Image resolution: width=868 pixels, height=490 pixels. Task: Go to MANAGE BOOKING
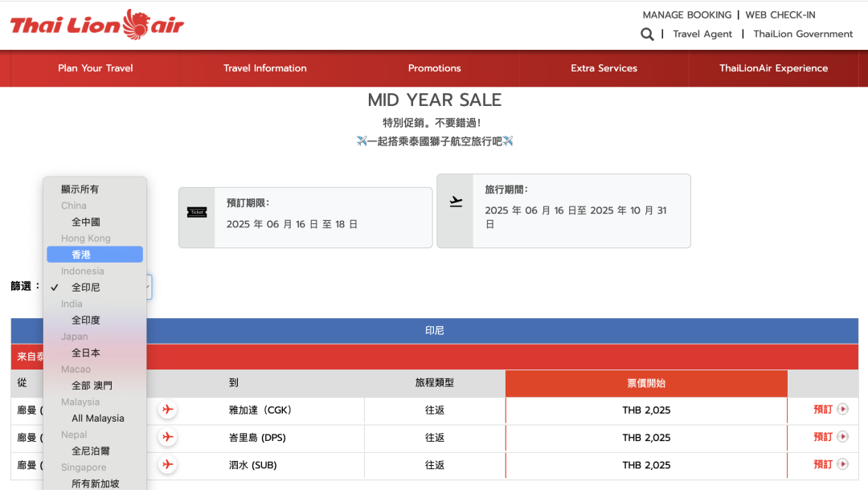tap(687, 15)
